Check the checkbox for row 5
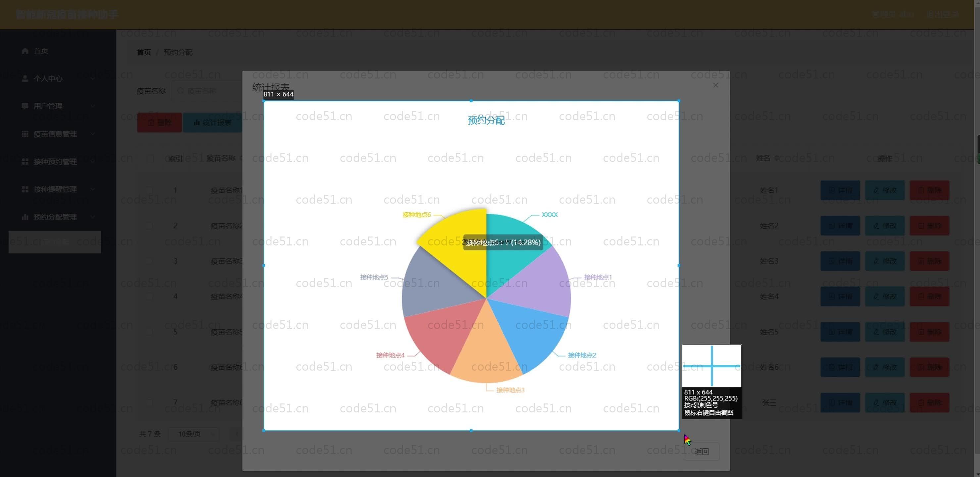 (x=150, y=332)
